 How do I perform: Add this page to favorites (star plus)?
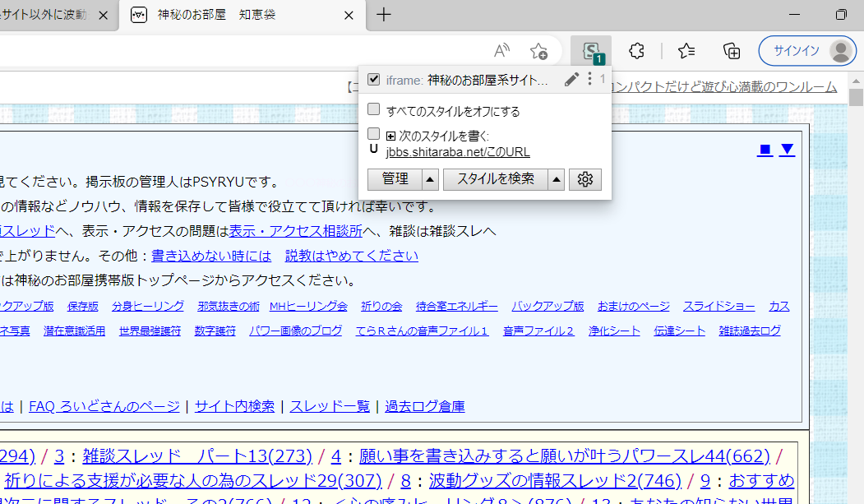click(x=538, y=51)
